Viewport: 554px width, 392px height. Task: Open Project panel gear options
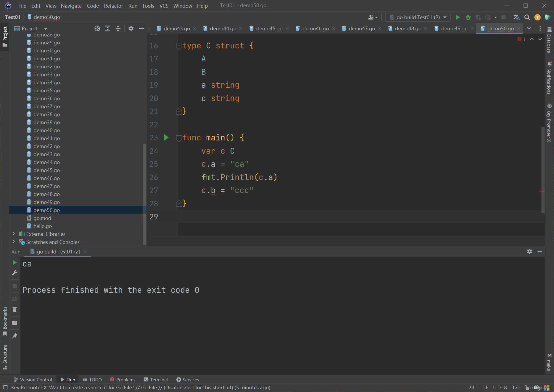131,28
